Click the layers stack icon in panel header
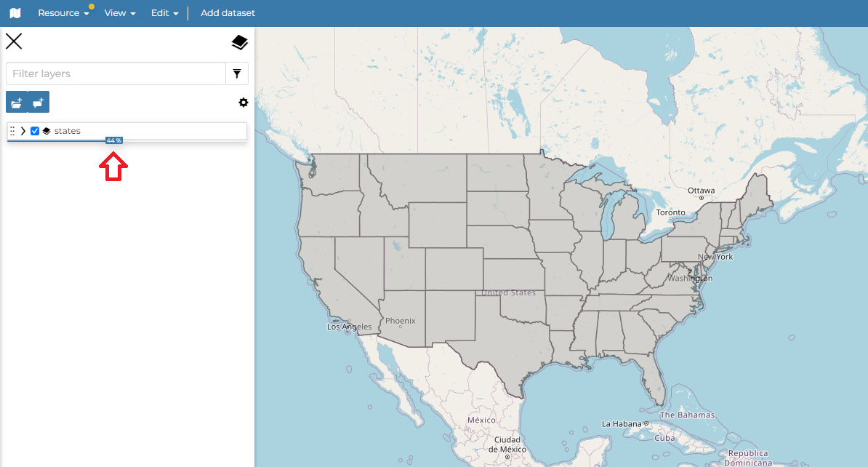Viewport: 868px width, 467px height. (x=239, y=43)
